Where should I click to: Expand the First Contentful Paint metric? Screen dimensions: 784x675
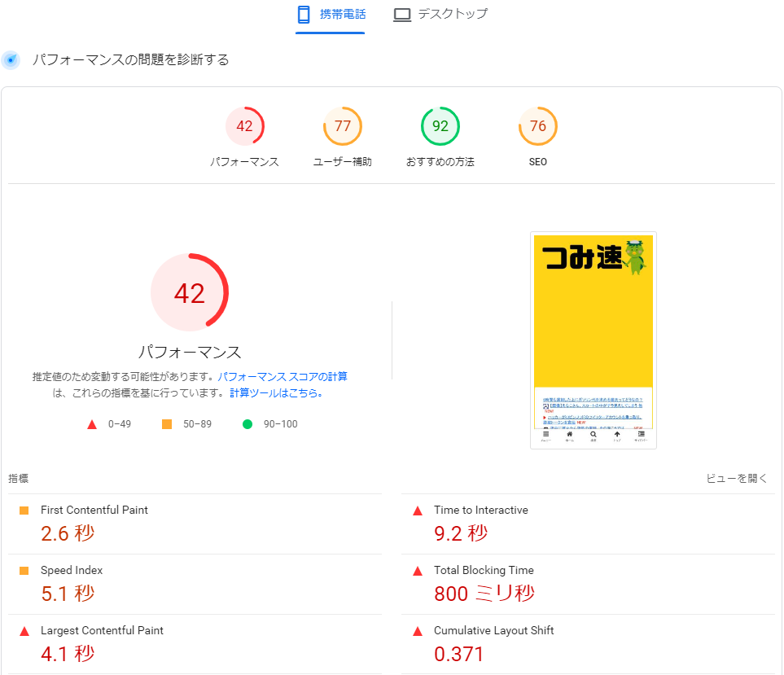pyautogui.click(x=195, y=524)
